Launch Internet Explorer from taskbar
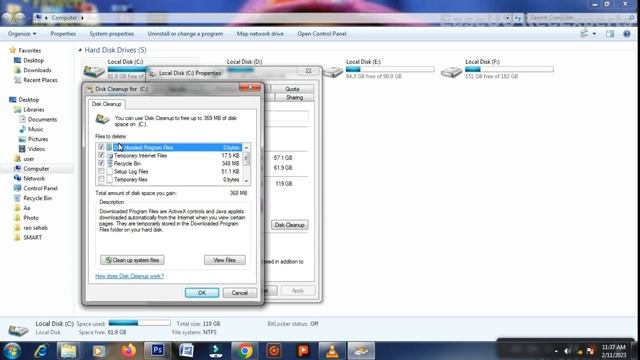 tap(41, 351)
